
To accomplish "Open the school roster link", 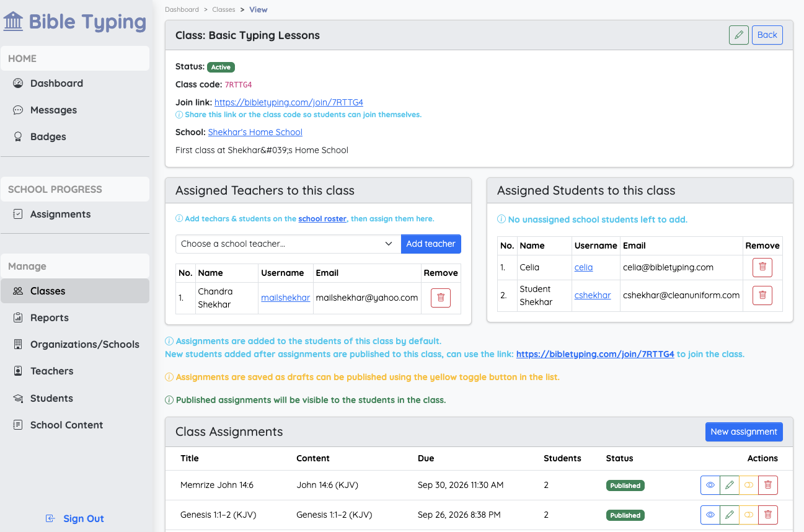I will coord(322,219).
